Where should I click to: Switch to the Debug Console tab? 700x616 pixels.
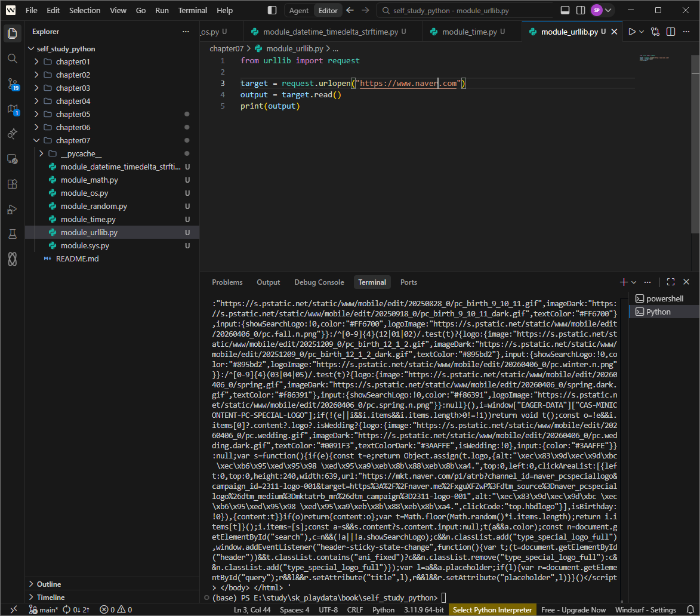319,282
